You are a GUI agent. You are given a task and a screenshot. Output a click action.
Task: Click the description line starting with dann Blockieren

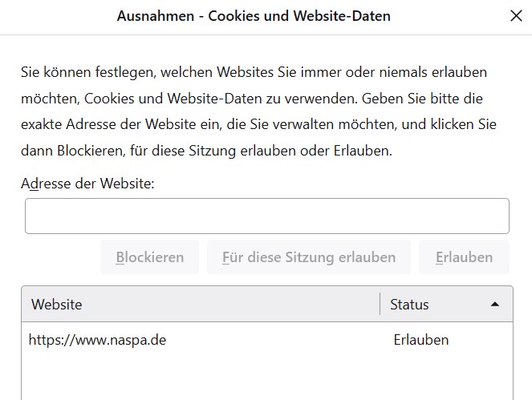tap(207, 151)
